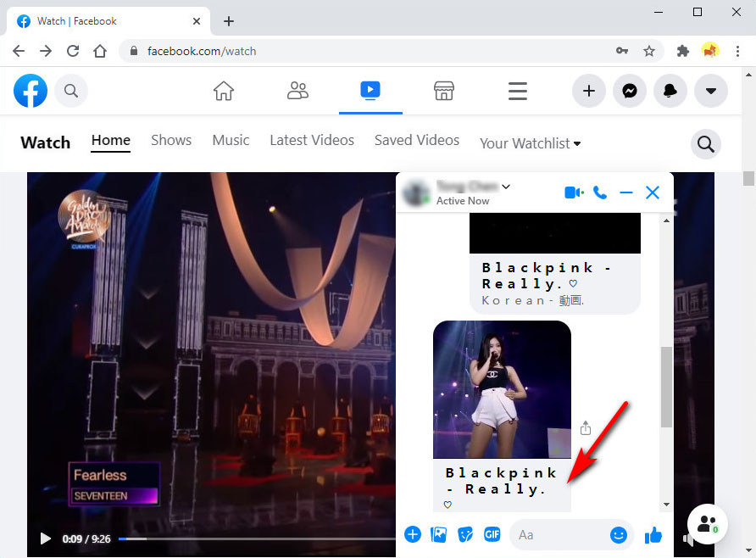This screenshot has width=756, height=558.
Task: Choose a GIF in chat
Action: coord(492,534)
